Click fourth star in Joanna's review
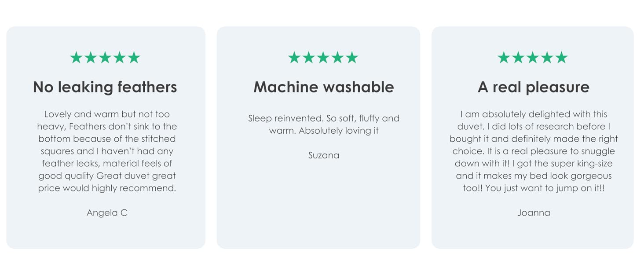 point(547,58)
